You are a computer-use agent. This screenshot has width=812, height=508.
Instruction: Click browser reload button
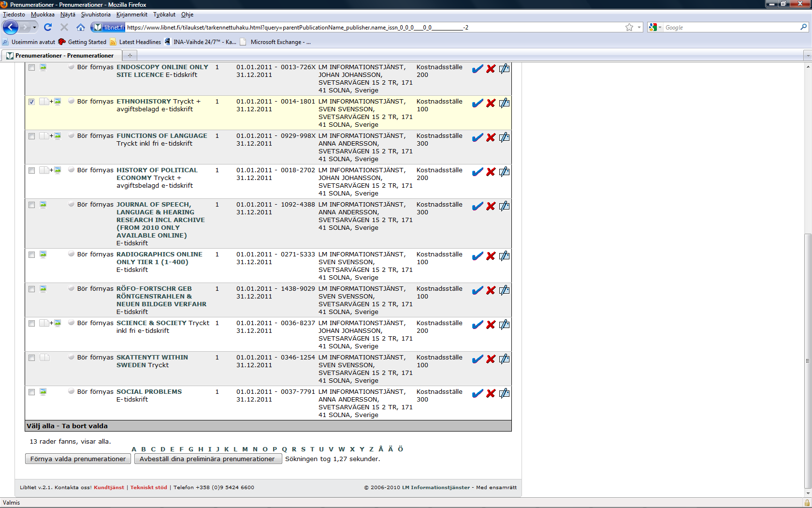(48, 28)
